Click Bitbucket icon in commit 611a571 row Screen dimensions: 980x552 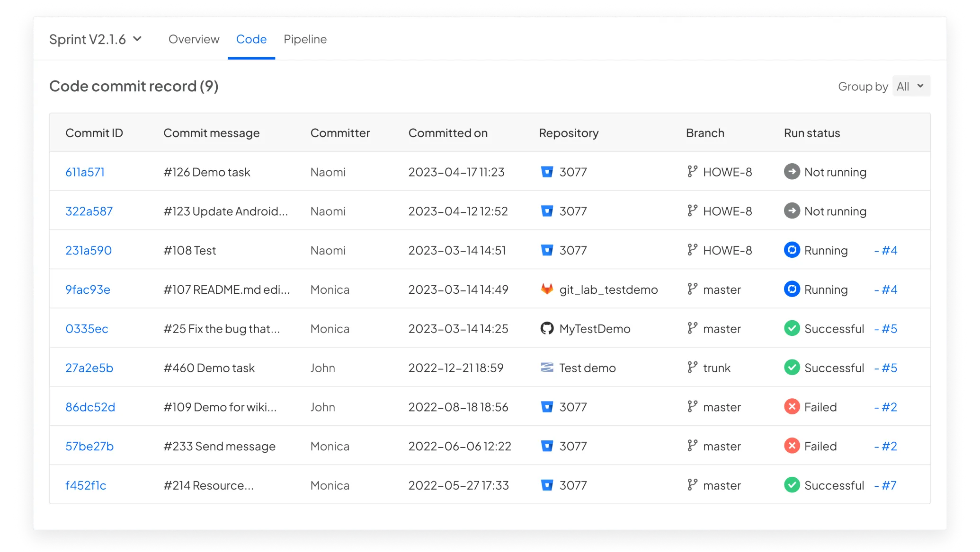[x=547, y=172]
